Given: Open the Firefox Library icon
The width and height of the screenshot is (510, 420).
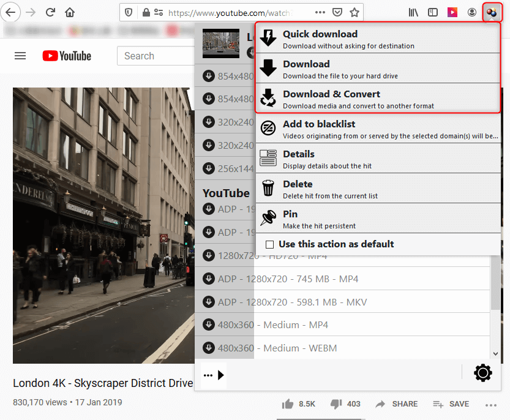Looking at the screenshot, I should (x=414, y=12).
